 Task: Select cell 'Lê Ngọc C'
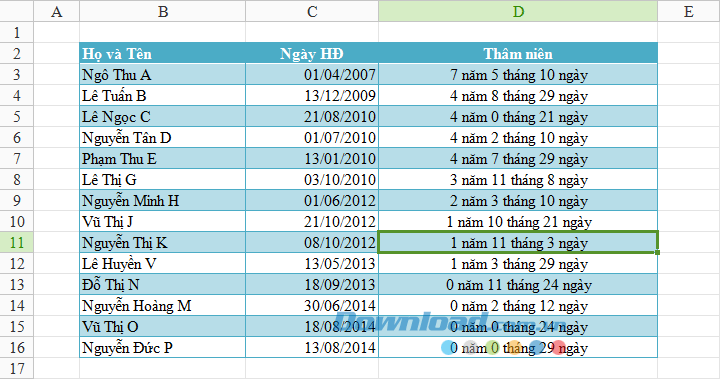click(163, 116)
